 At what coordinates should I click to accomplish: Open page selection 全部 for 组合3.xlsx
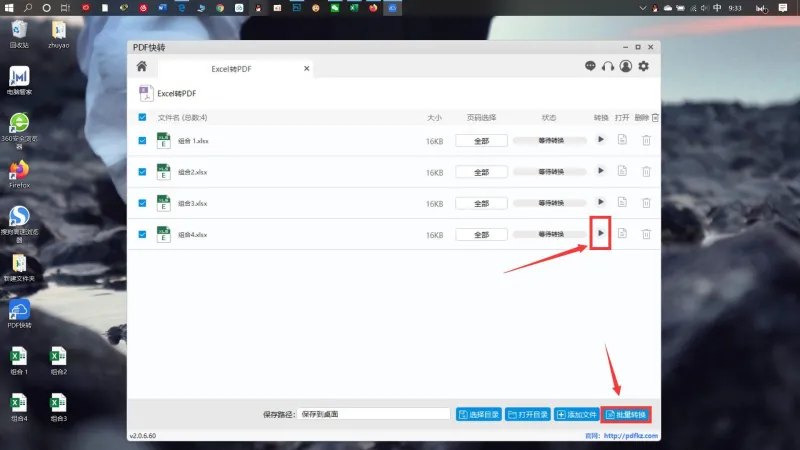coord(481,204)
